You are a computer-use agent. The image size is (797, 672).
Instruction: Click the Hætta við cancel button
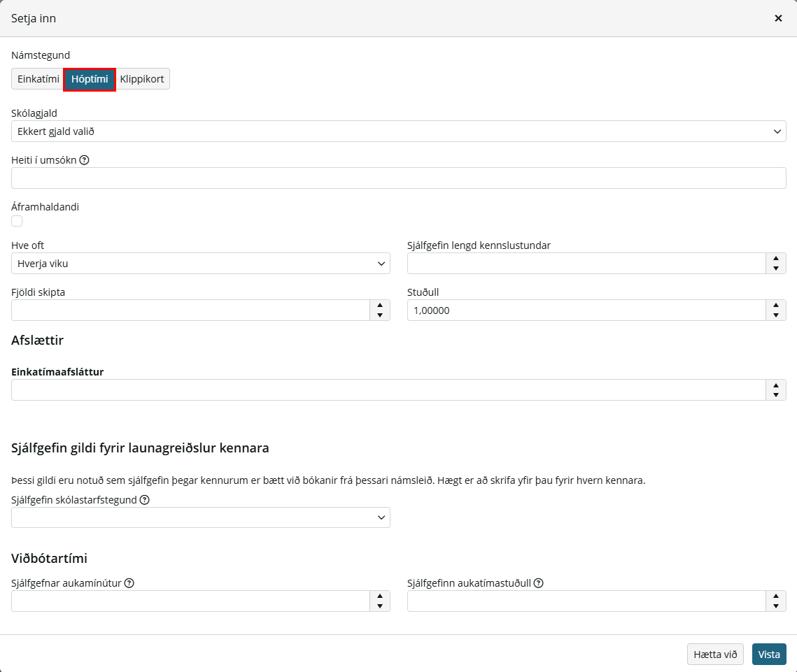click(x=715, y=655)
